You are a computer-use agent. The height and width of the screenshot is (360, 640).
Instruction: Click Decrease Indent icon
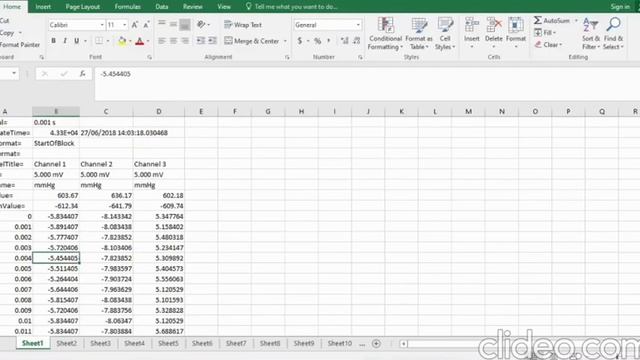click(200, 41)
